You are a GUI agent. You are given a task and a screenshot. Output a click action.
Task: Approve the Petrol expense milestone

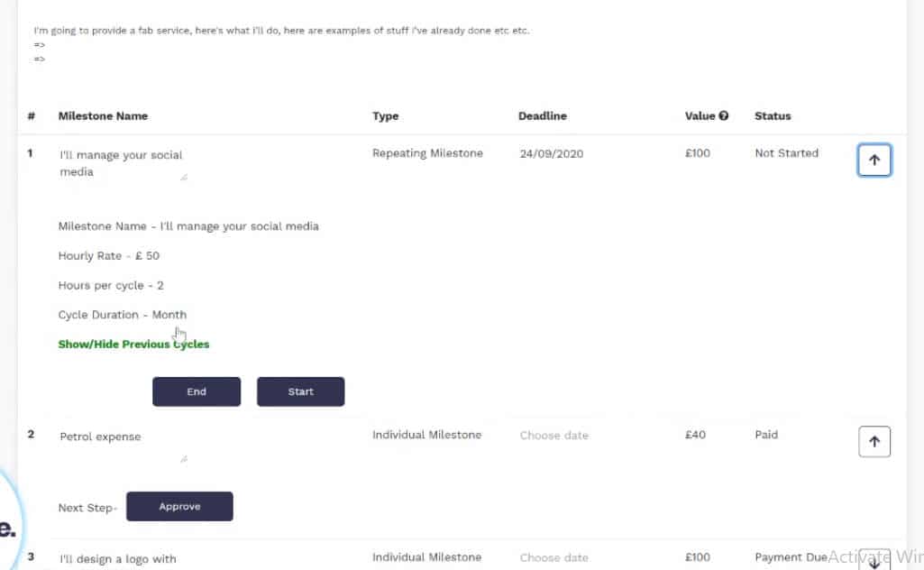point(179,506)
